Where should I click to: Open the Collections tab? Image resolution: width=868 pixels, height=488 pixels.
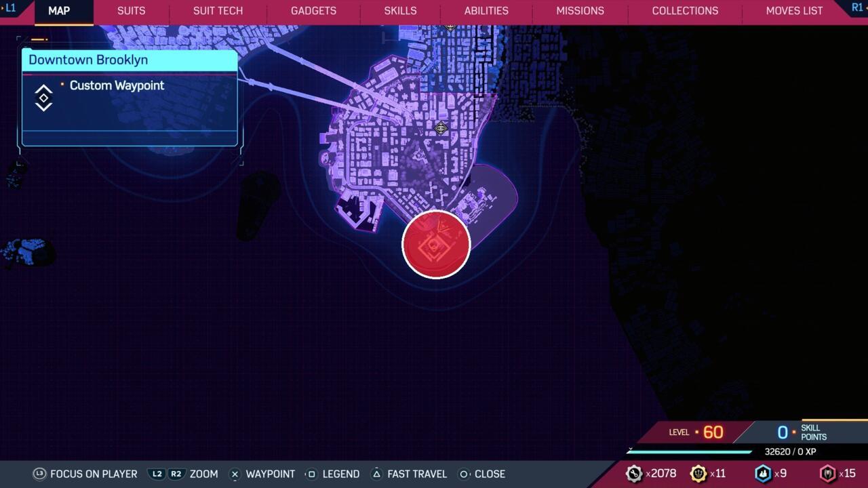tap(685, 11)
